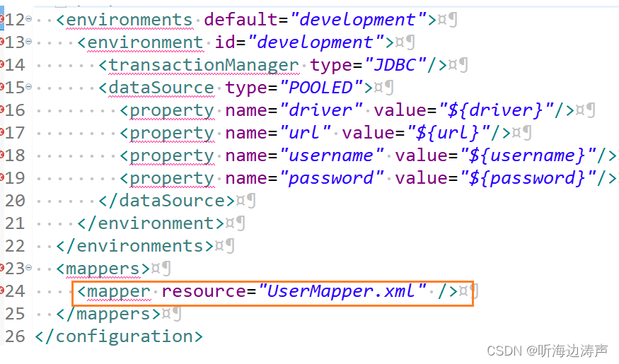This screenshot has width=619, height=364.
Task: Click the "development" value of the id attribute
Action: pyautogui.click(x=316, y=42)
